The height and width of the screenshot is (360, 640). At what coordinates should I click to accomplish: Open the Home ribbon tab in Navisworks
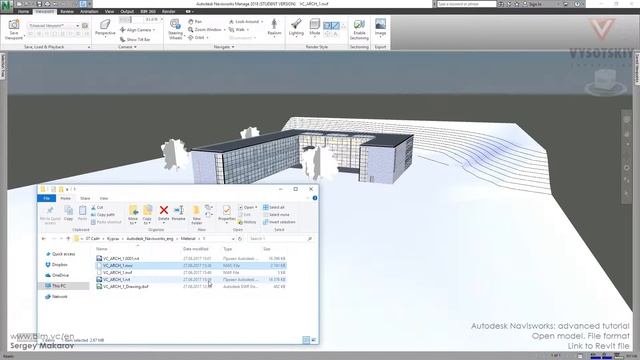(x=23, y=11)
